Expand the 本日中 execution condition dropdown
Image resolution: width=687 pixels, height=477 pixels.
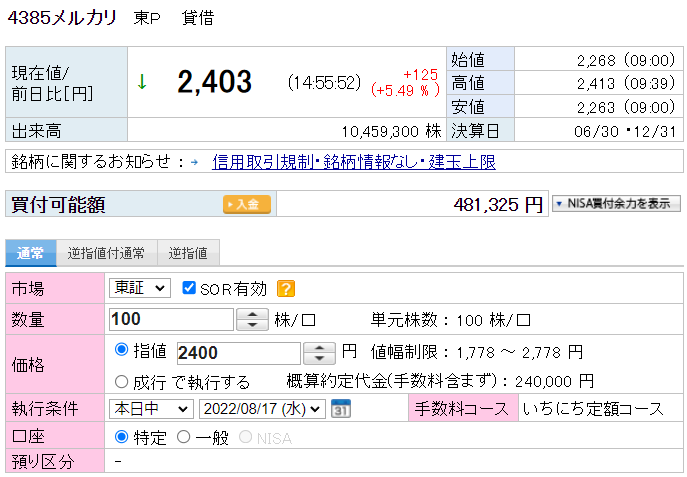[151, 408]
